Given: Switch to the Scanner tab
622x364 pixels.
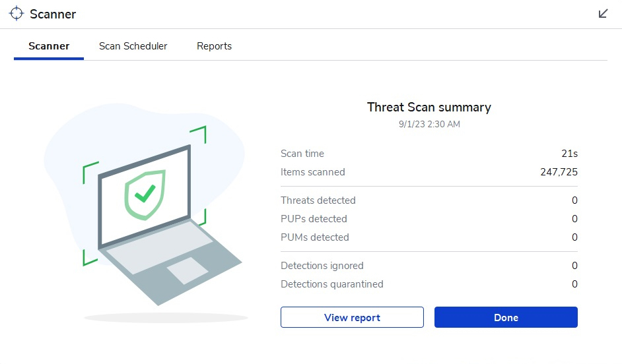Looking at the screenshot, I should [x=49, y=46].
